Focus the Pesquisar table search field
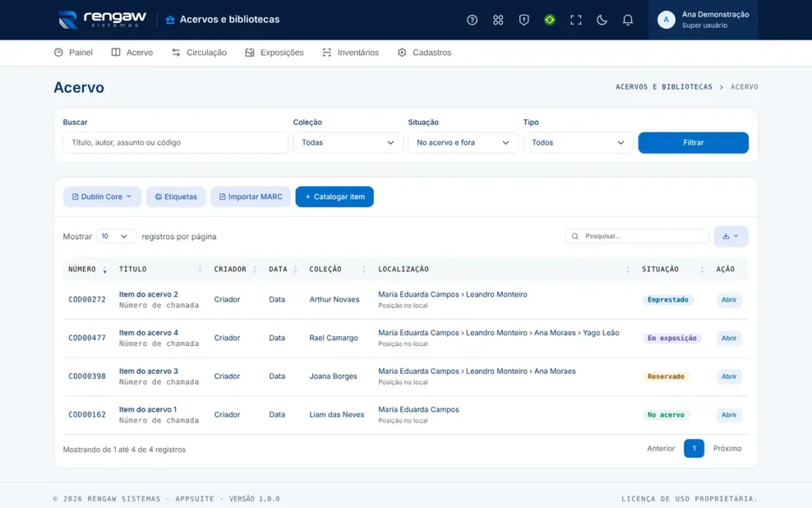The width and height of the screenshot is (812, 508). click(637, 237)
